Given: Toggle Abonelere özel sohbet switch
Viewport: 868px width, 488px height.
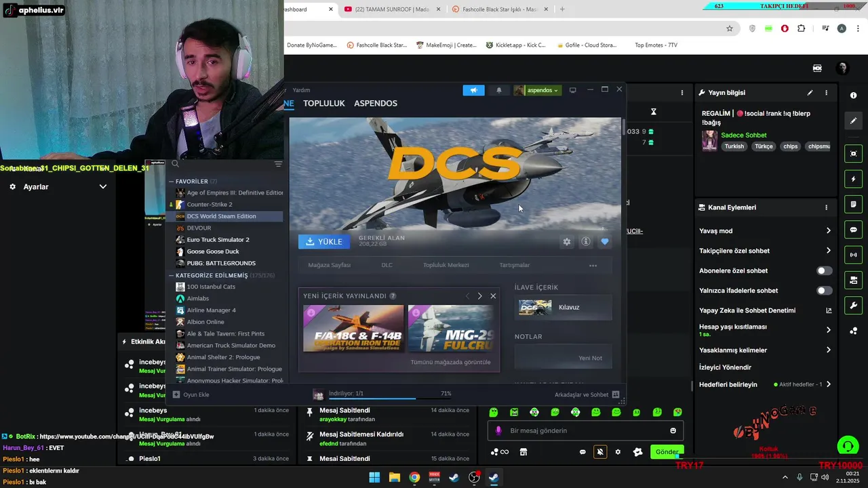Looking at the screenshot, I should point(824,270).
